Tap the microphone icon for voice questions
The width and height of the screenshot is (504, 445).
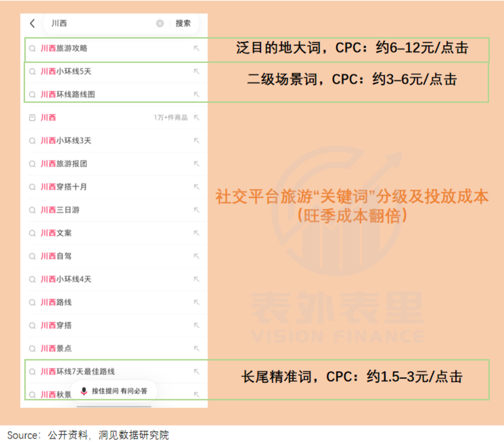pyautogui.click(x=84, y=391)
